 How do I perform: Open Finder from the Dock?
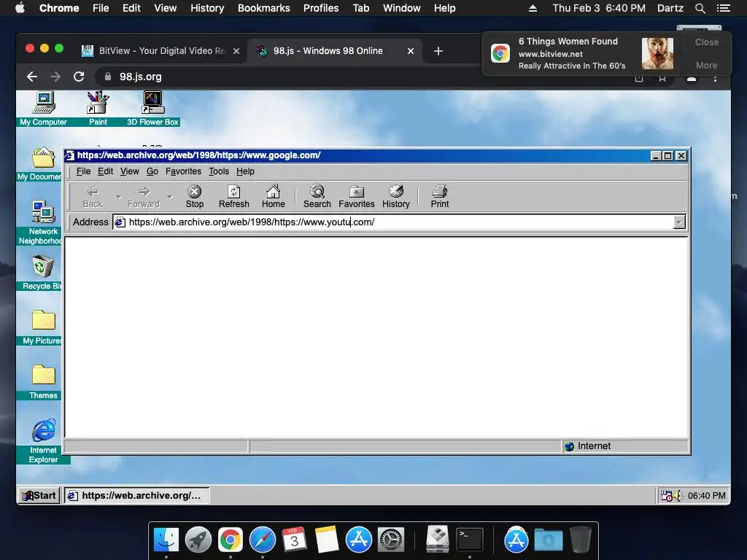coord(166,540)
